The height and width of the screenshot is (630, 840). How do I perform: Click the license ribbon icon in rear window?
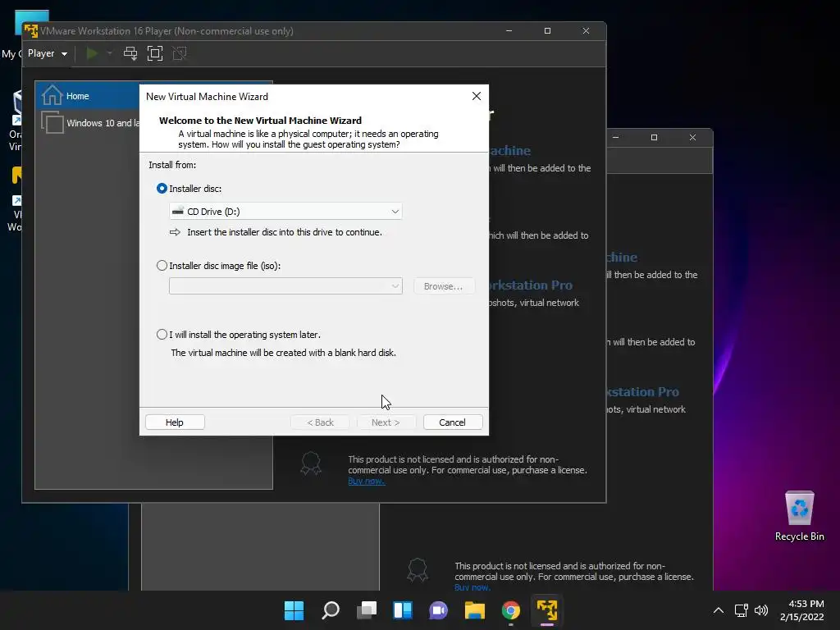tap(418, 570)
